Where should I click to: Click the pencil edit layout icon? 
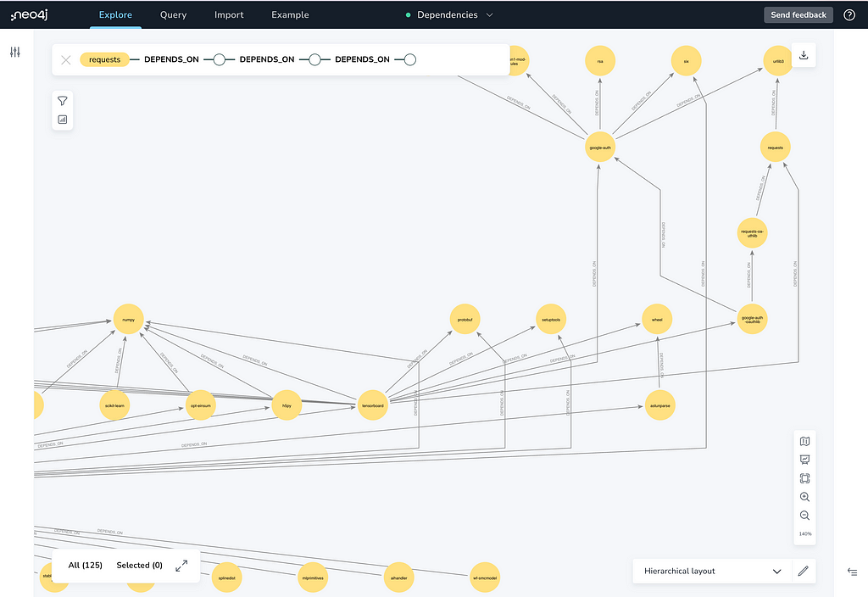coord(804,571)
